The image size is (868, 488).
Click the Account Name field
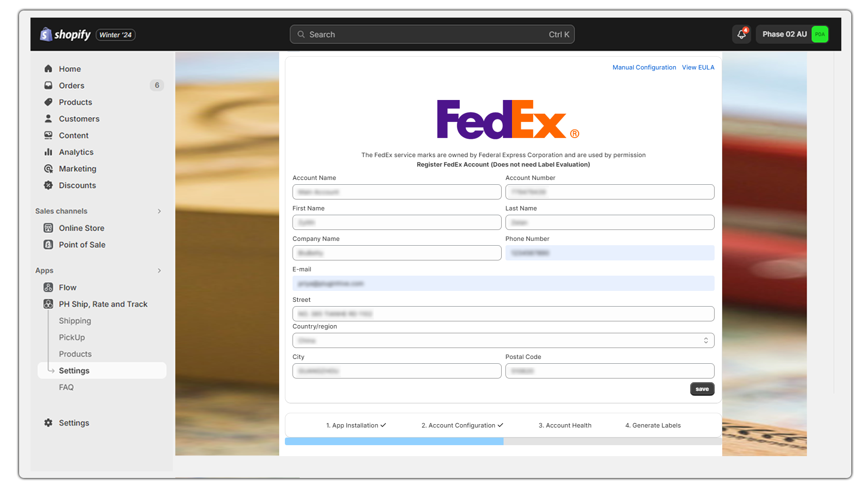pyautogui.click(x=397, y=192)
